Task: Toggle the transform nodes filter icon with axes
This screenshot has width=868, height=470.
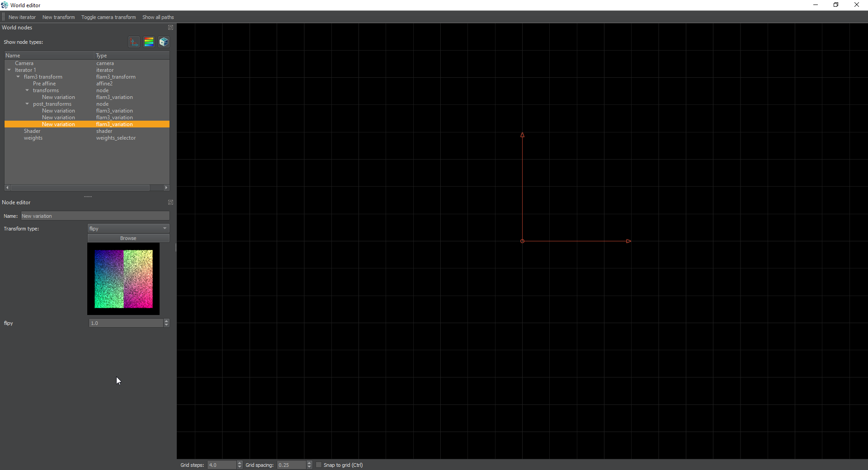Action: coord(134,42)
